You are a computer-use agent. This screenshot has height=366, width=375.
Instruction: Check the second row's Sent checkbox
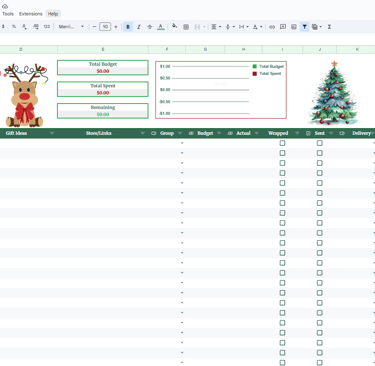pyautogui.click(x=320, y=153)
